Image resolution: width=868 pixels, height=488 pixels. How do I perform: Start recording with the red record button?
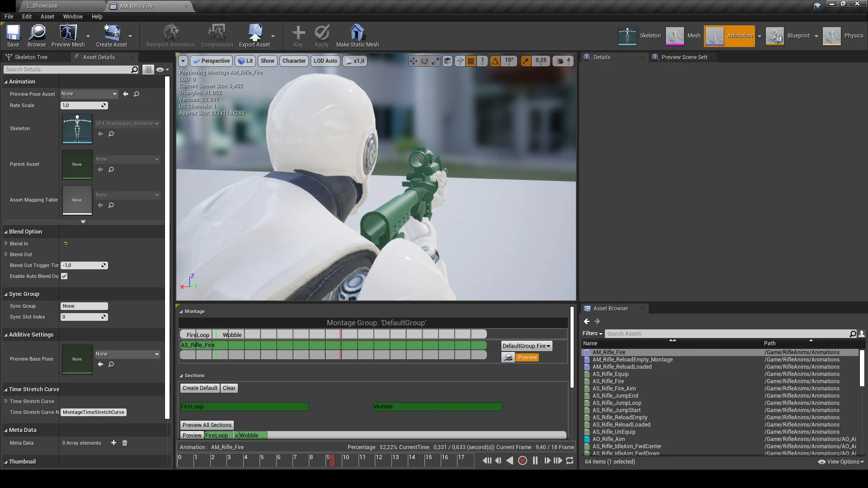(523, 460)
